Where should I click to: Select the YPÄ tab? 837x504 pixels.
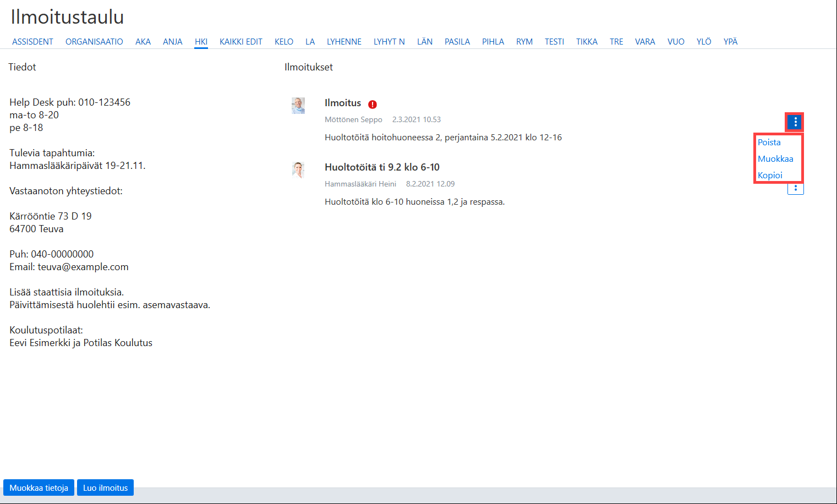tap(730, 42)
